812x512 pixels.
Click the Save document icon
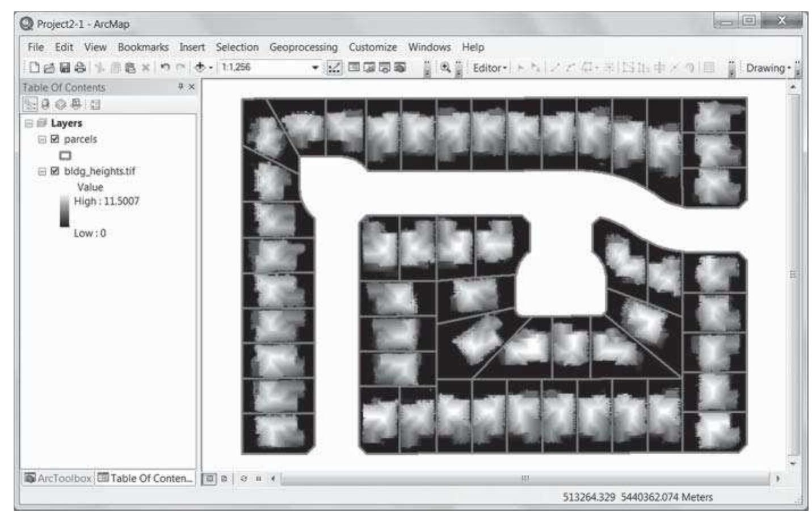pyautogui.click(x=64, y=67)
